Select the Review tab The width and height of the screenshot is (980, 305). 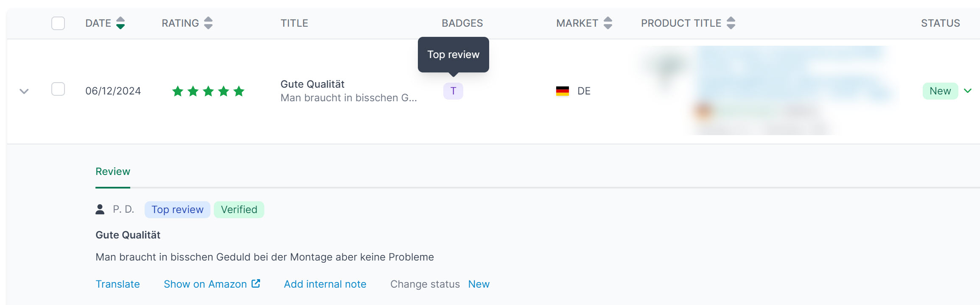point(113,172)
